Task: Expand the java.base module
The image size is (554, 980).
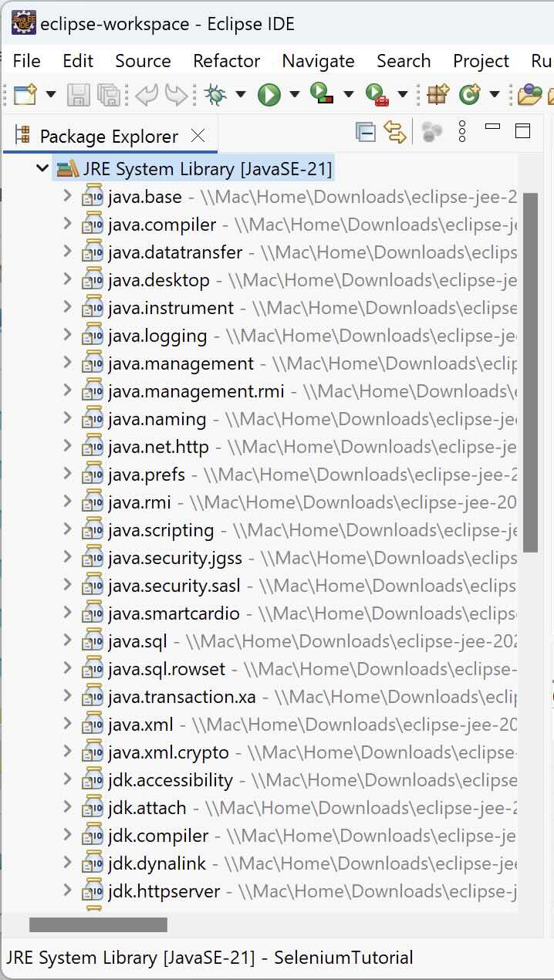Action: 68,196
